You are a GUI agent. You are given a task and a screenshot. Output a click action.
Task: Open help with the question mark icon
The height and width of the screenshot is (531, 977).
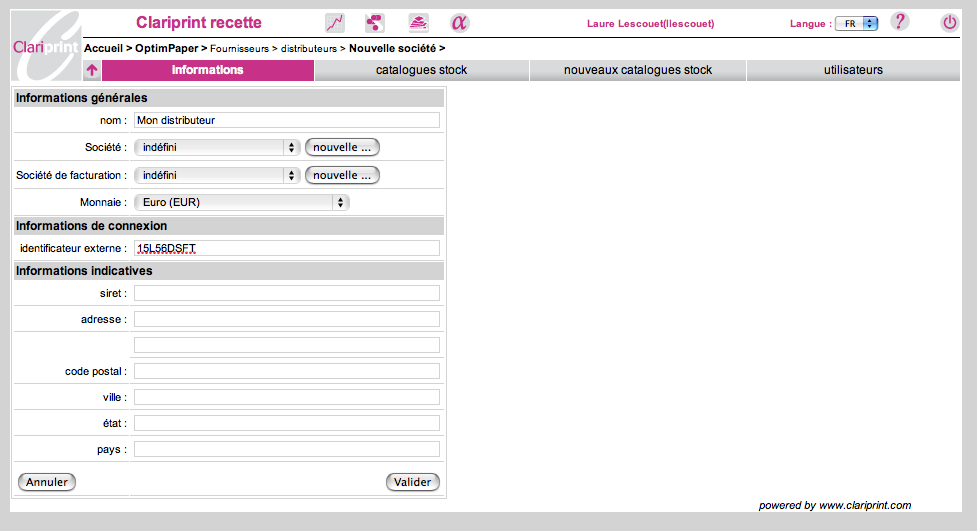click(899, 22)
